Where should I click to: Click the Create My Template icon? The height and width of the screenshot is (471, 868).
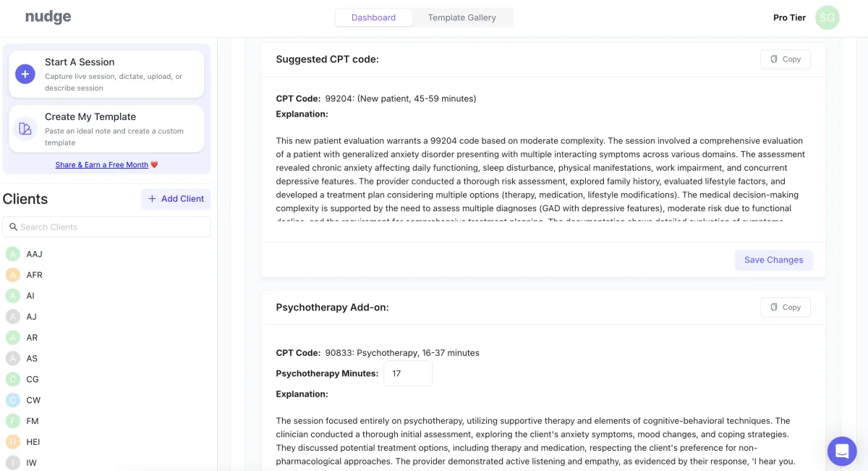[25, 129]
